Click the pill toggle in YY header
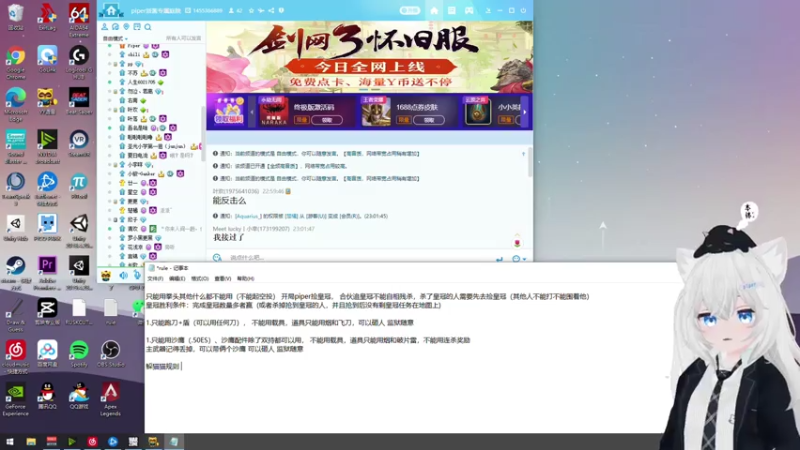The width and height of the screenshot is (800, 450). 410,10
